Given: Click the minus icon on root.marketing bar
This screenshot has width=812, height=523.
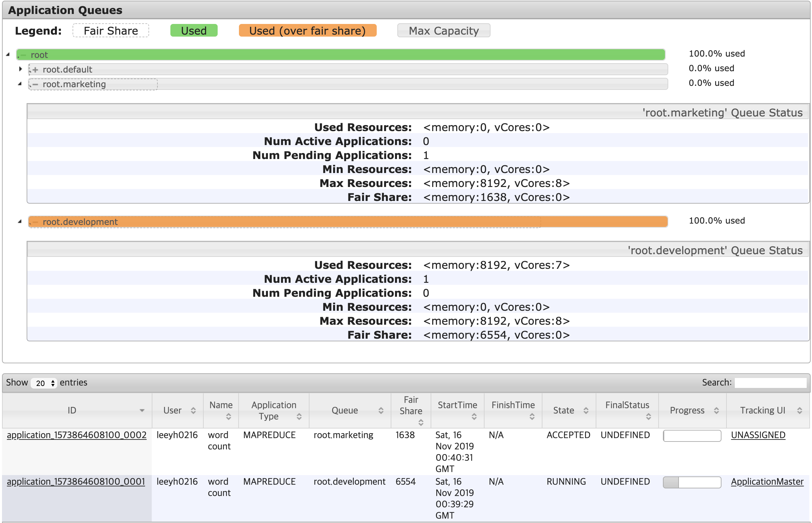Looking at the screenshot, I should 35,84.
